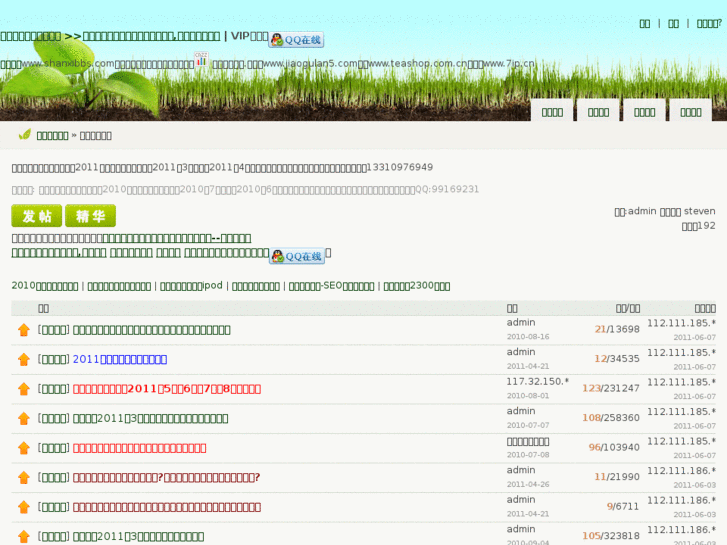The image size is (727, 545).
Task: Open thread title in the 21/13698 row
Action: tap(152, 330)
